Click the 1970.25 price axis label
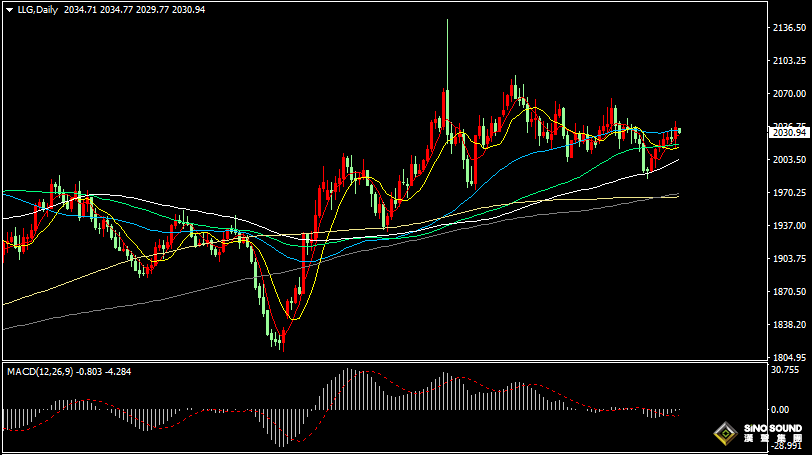The image size is (812, 455). coord(790,193)
